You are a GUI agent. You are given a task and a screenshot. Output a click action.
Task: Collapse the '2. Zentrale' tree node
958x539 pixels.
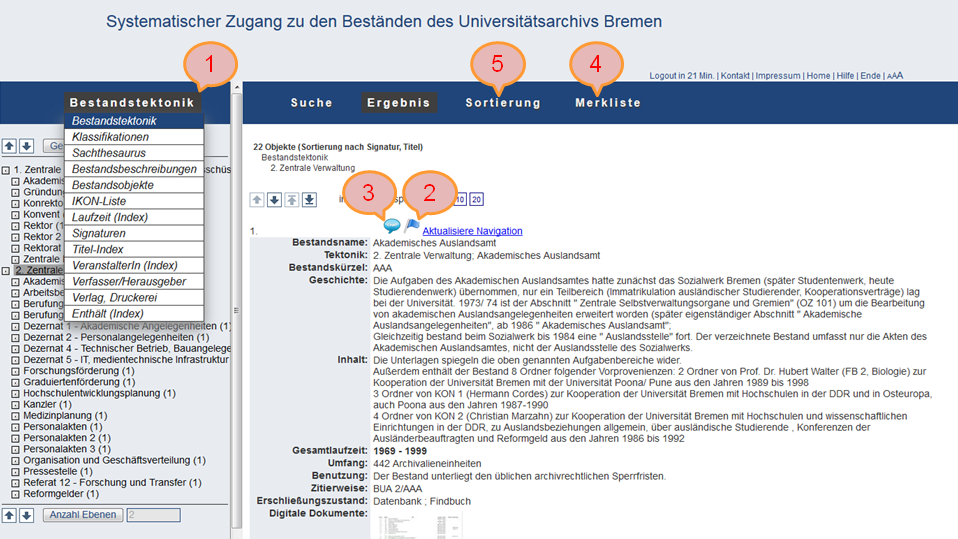pos(7,271)
